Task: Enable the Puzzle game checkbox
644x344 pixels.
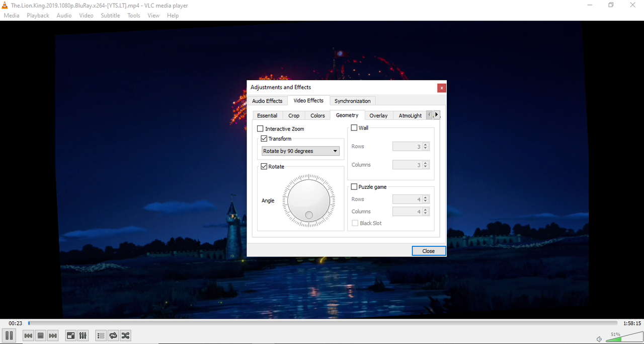Action: 354,187
